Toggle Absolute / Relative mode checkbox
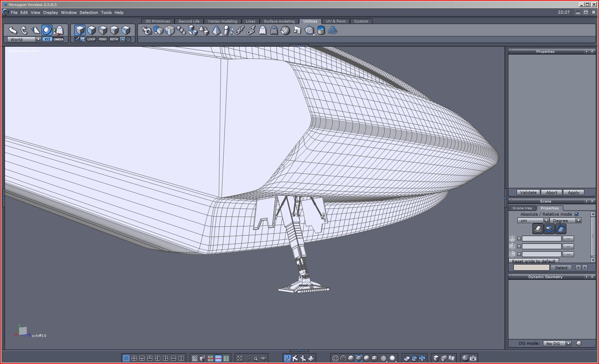This screenshot has height=364, width=599. tap(577, 214)
